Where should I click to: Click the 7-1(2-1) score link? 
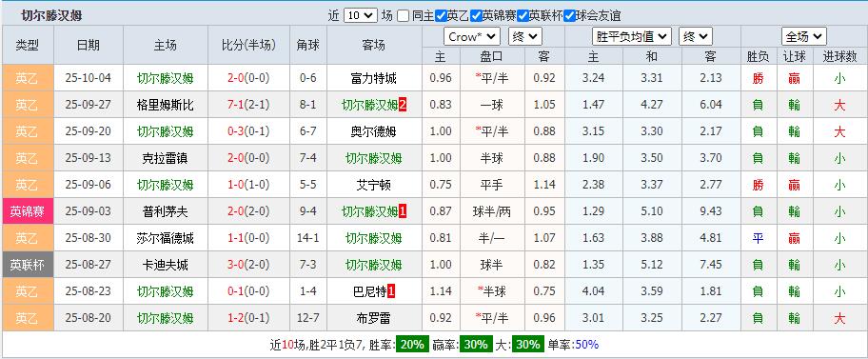[248, 105]
